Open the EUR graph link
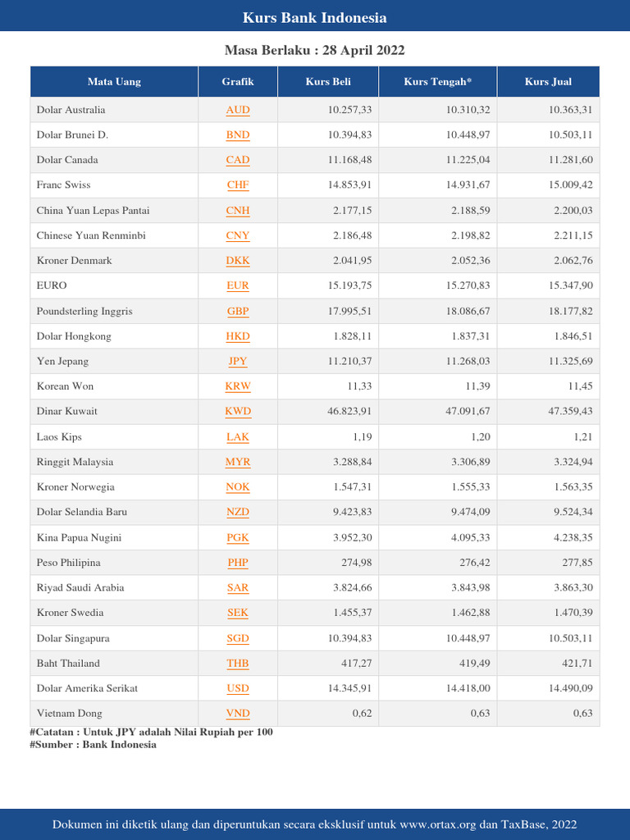Screen dimensions: 630x840 (238, 285)
